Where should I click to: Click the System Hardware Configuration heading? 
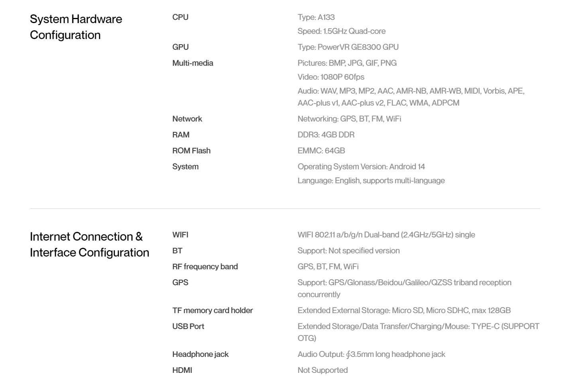[x=76, y=27]
